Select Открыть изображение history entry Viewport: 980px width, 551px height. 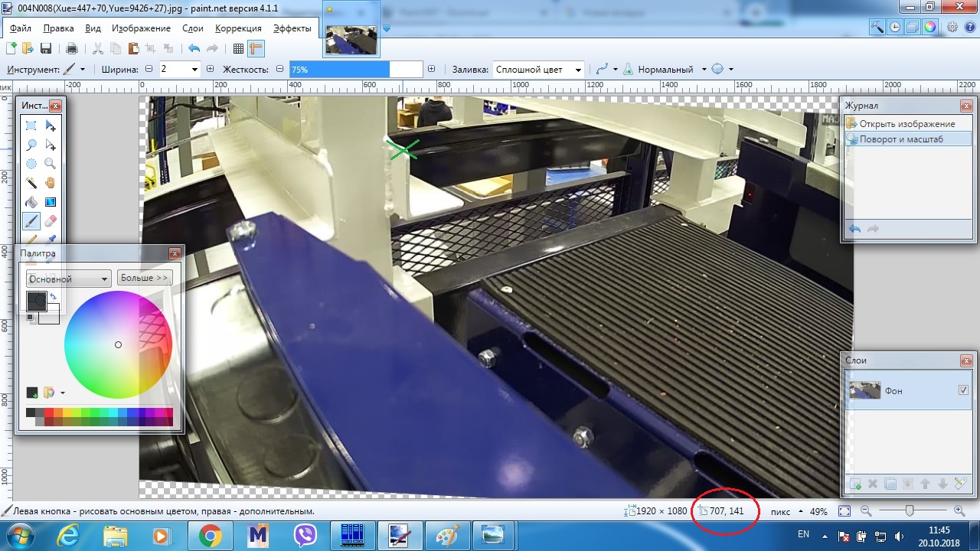click(907, 123)
